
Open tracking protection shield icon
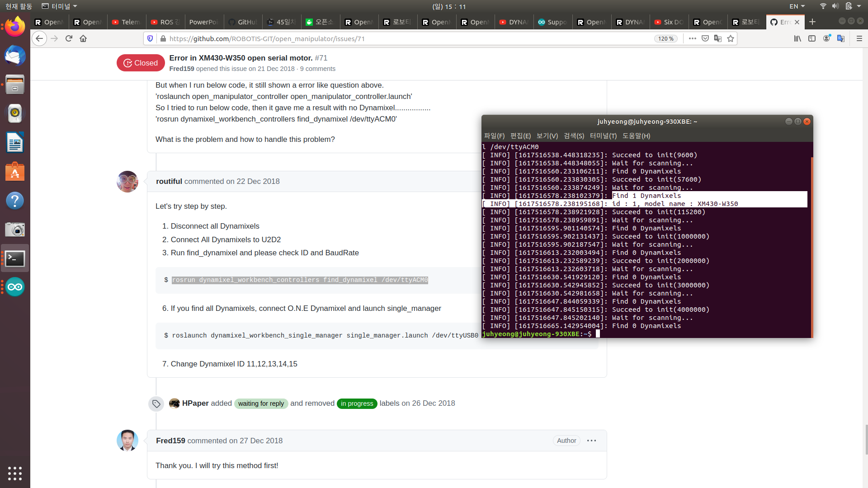click(x=150, y=38)
